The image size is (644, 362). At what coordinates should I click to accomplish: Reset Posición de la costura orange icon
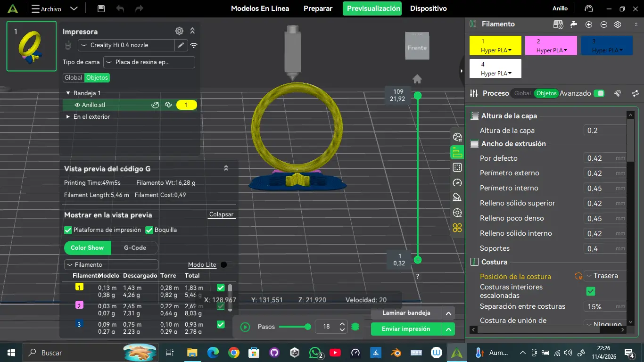tap(578, 276)
